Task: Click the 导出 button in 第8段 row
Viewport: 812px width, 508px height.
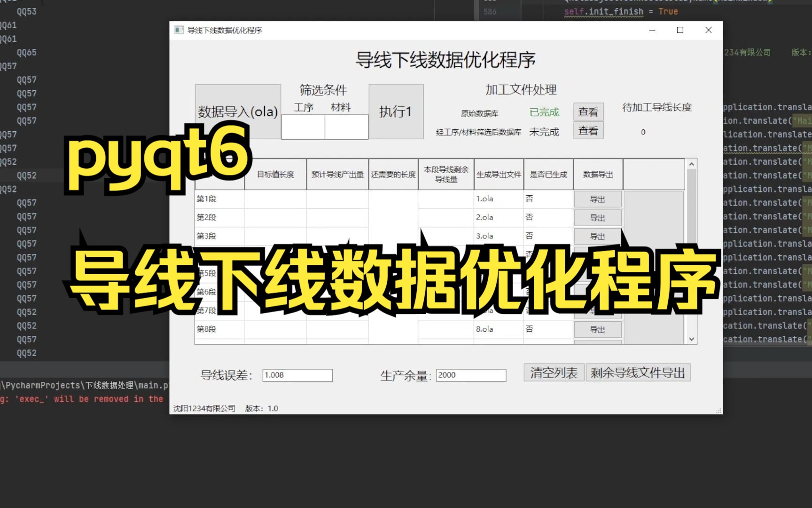Action: 598,329
